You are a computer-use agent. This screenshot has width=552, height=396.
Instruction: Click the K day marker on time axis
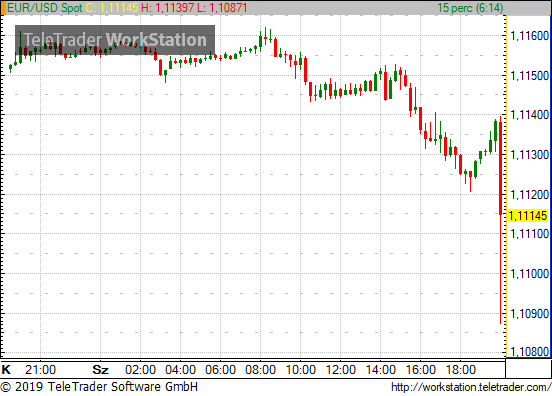(6, 370)
